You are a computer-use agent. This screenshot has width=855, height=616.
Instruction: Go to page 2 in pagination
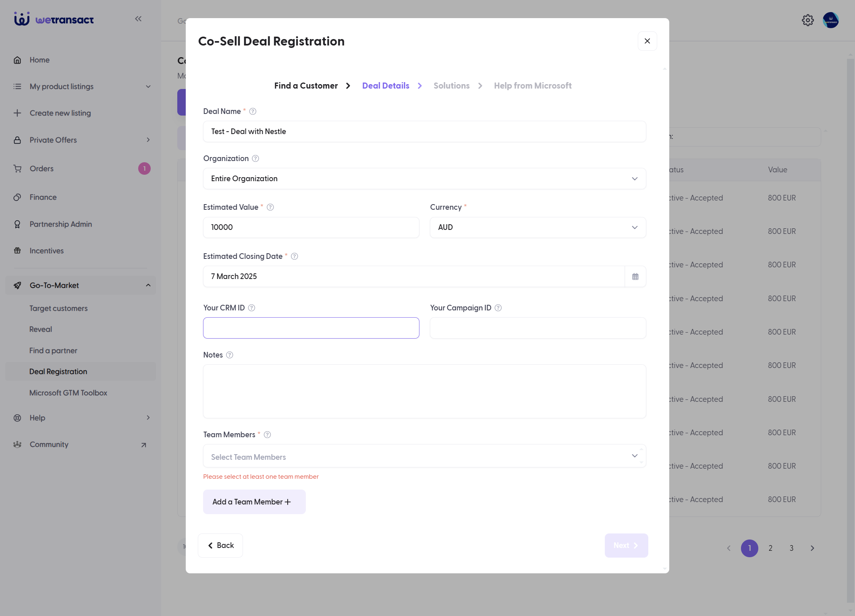(x=770, y=548)
